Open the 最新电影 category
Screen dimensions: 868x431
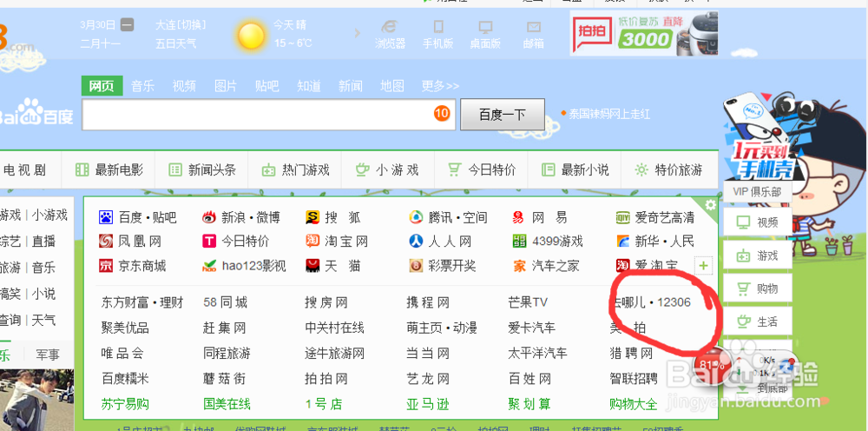(x=109, y=170)
